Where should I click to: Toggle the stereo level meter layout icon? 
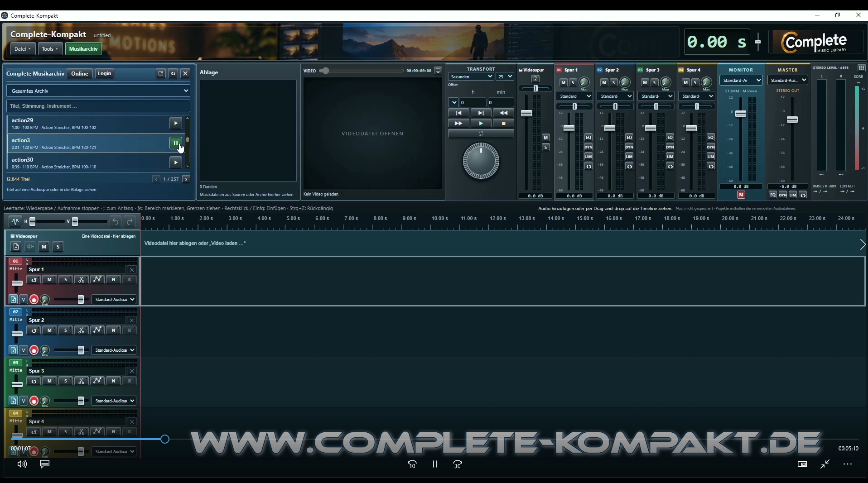tap(862, 68)
